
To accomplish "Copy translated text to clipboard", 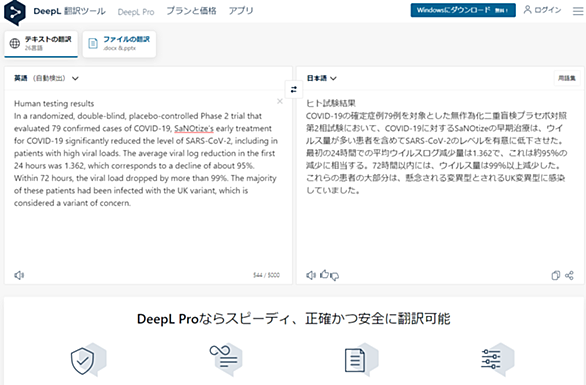I will (556, 275).
